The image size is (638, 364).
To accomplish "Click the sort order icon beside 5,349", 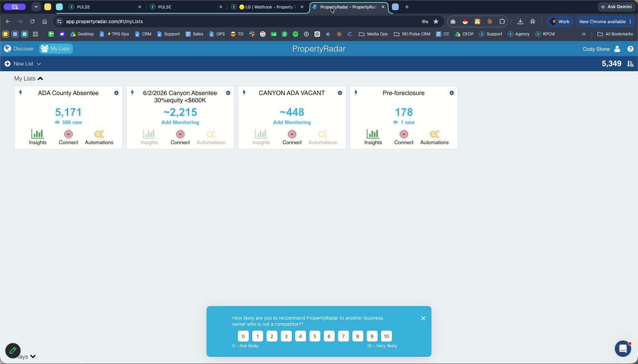I will (631, 64).
